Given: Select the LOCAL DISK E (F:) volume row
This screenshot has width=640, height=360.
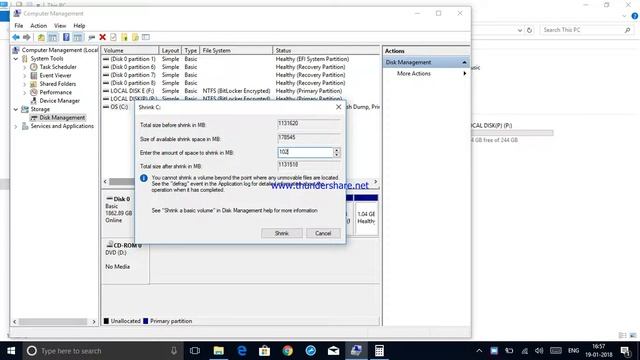Looking at the screenshot, I should coord(241,91).
